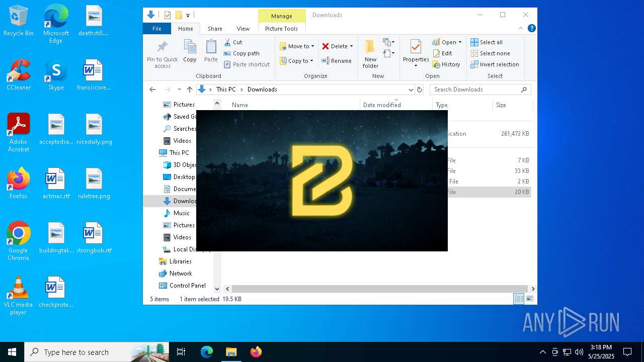Launch Microsoft Edge from the taskbar
The height and width of the screenshot is (362, 644).
coord(207,352)
